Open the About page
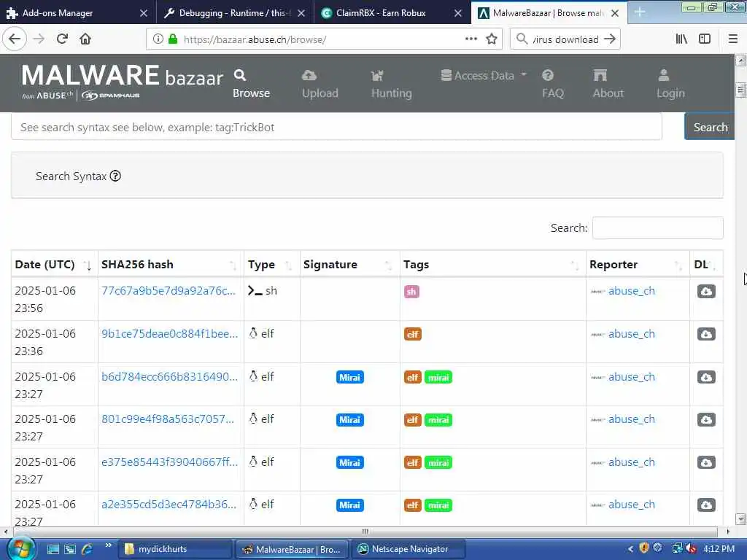Screen dimensions: 747x560 click(608, 85)
